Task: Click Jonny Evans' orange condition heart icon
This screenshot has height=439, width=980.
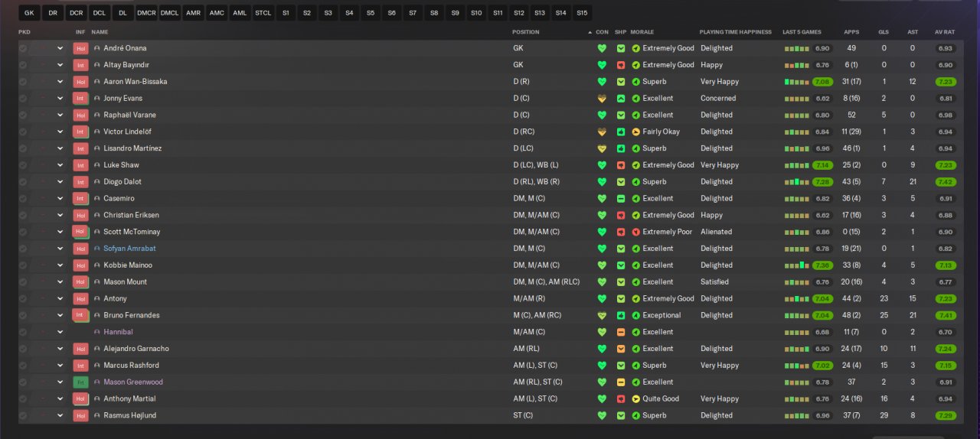Action: pos(602,99)
